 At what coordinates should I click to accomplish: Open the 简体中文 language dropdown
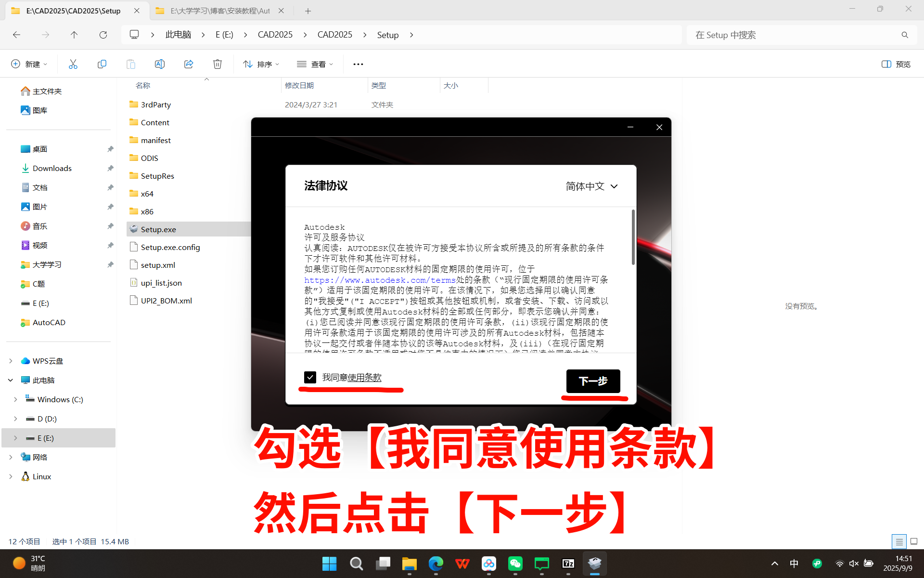click(591, 186)
